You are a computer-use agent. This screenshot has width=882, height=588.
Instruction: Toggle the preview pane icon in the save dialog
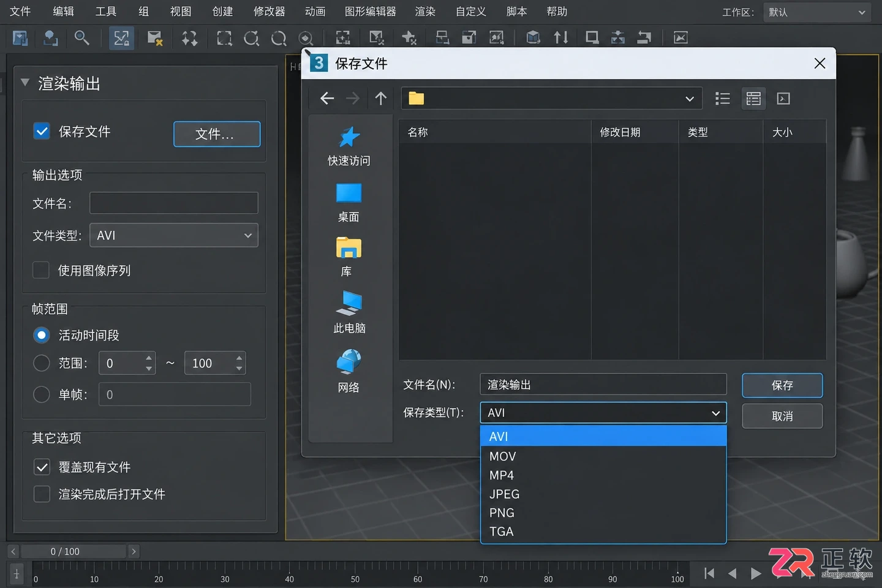(783, 99)
